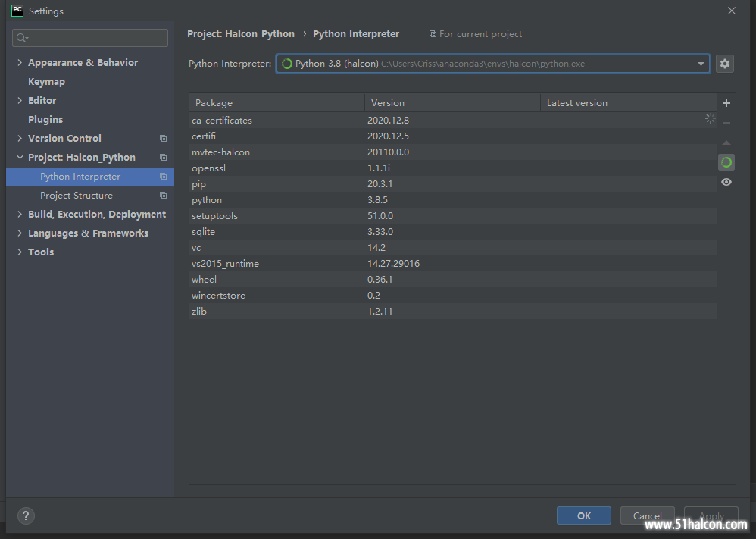Expand the Version Control section

(x=20, y=138)
